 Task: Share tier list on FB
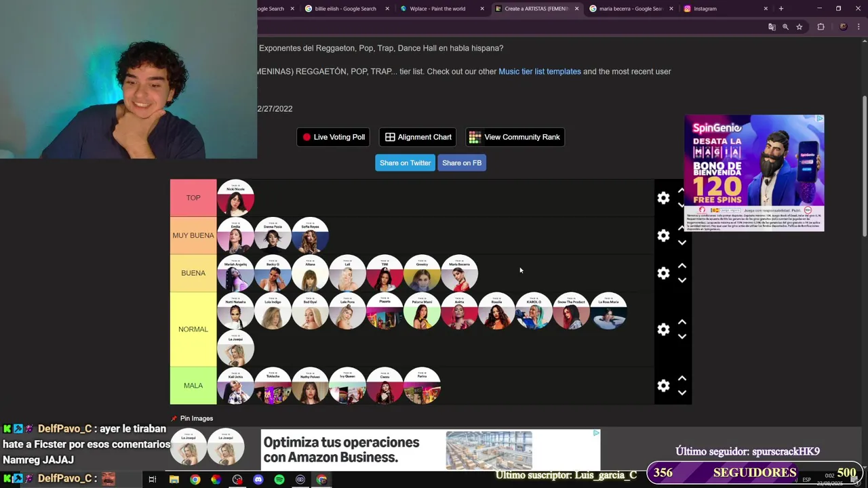(x=462, y=163)
